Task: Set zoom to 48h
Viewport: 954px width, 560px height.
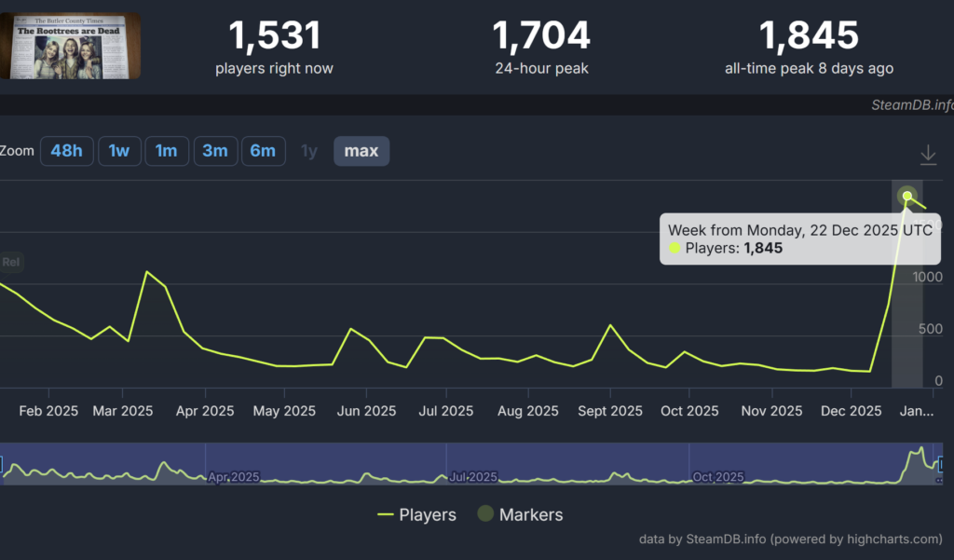Action: pos(66,151)
